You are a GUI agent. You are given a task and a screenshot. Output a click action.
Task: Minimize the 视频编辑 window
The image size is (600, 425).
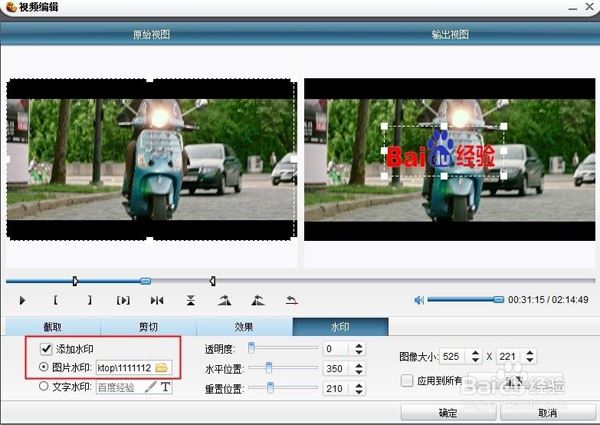click(x=572, y=8)
